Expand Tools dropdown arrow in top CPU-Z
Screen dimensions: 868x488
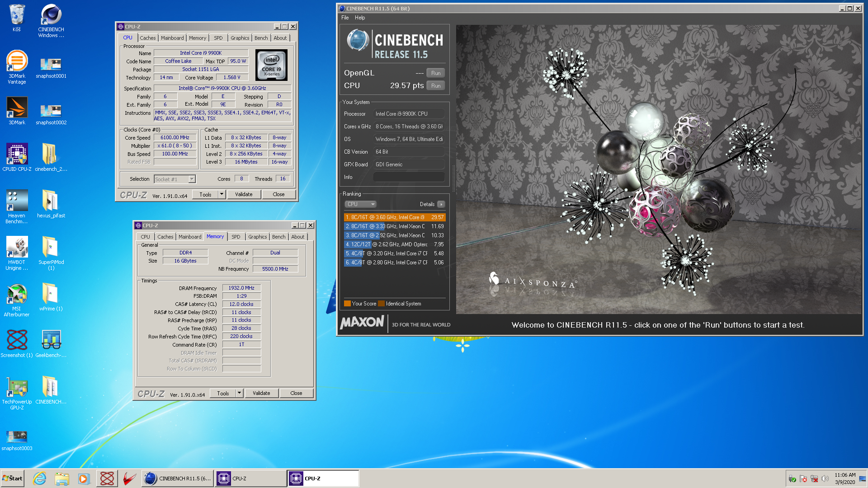tap(222, 194)
